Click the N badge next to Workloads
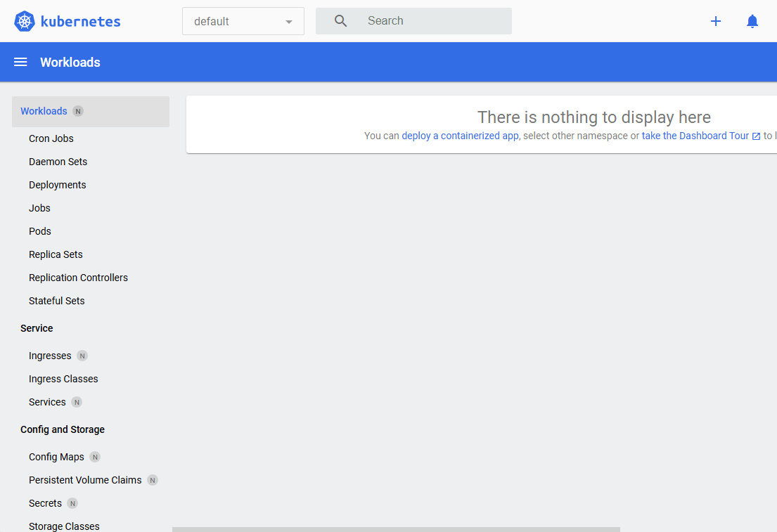This screenshot has width=777, height=532. pyautogui.click(x=78, y=112)
